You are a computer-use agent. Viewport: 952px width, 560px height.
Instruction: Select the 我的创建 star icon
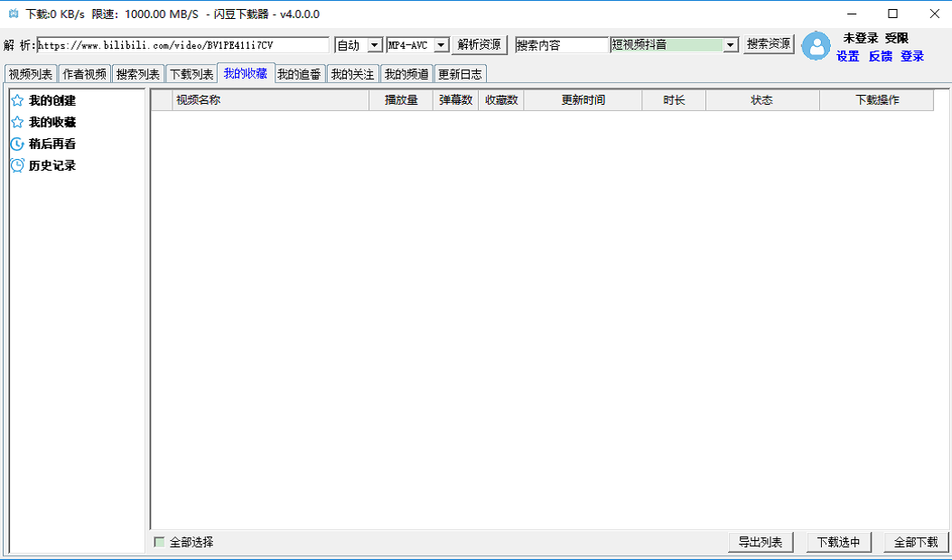(16, 100)
